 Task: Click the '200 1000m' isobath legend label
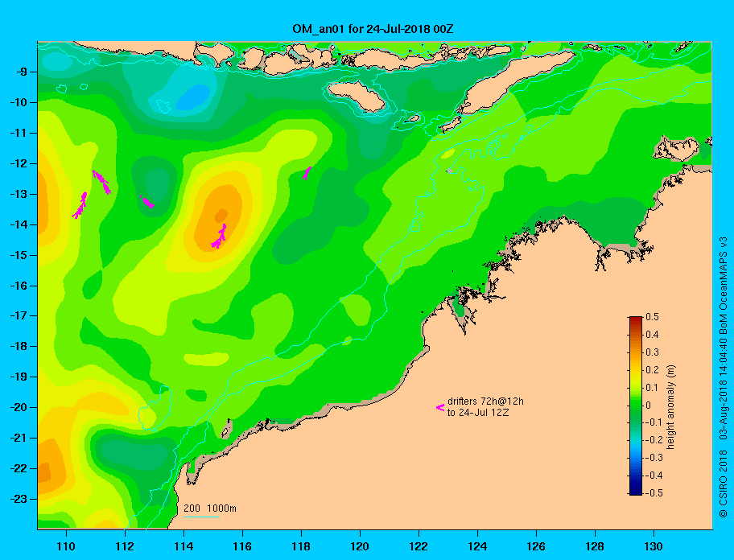(210, 508)
